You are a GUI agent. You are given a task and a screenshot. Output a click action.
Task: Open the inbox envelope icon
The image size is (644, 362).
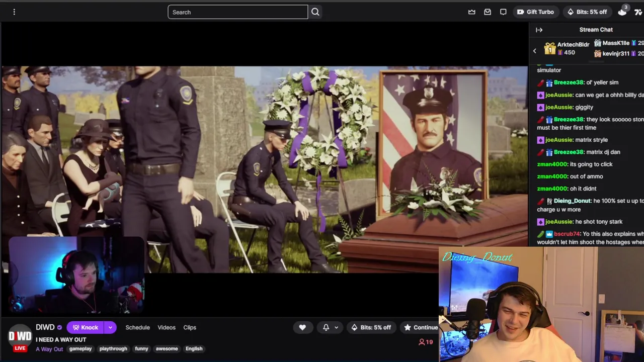(x=488, y=12)
